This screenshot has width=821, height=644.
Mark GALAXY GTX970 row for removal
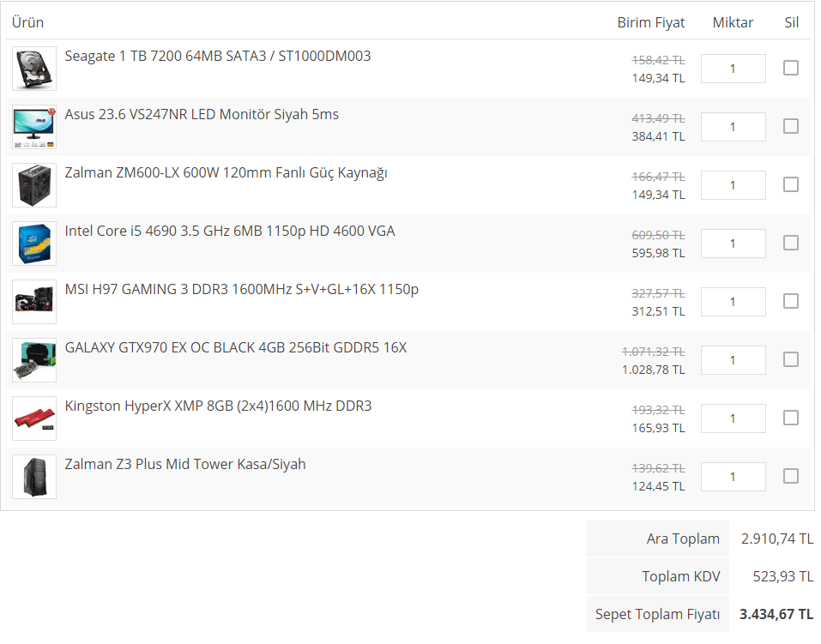click(790, 359)
